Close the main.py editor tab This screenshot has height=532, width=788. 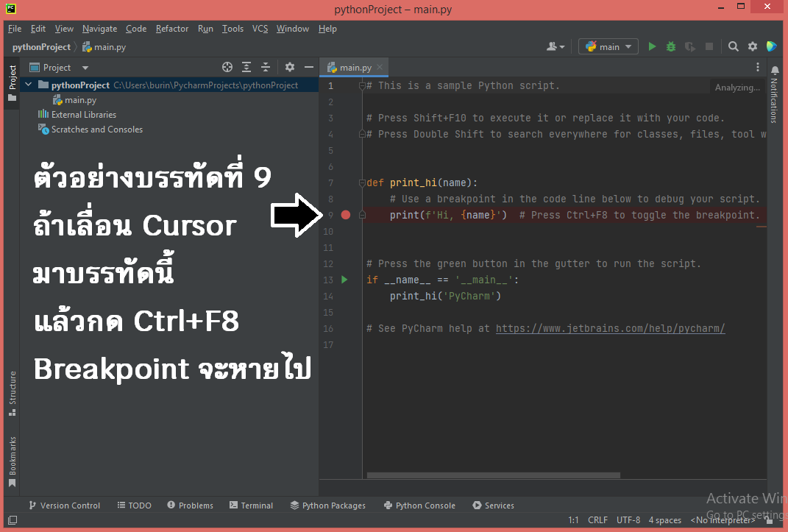point(380,67)
